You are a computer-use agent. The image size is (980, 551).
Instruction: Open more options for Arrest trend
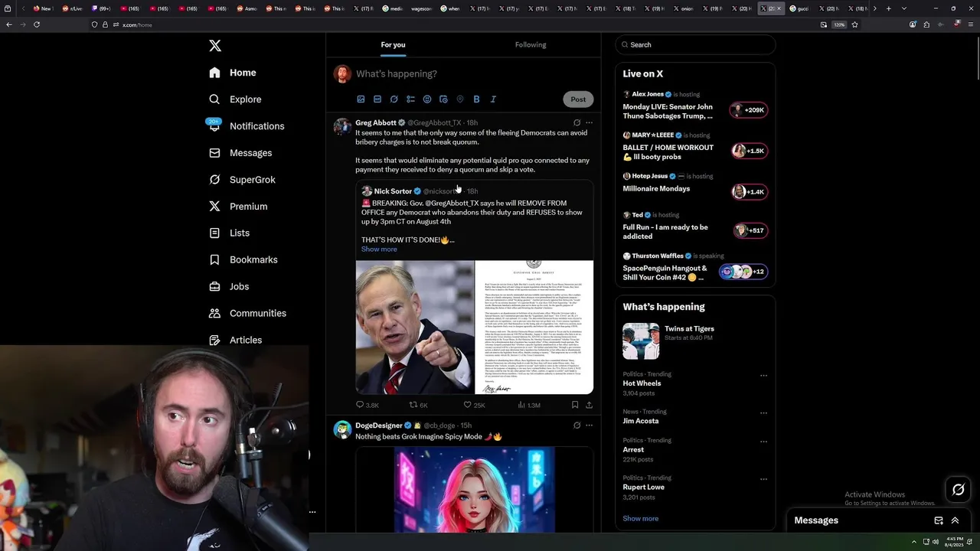(x=763, y=442)
